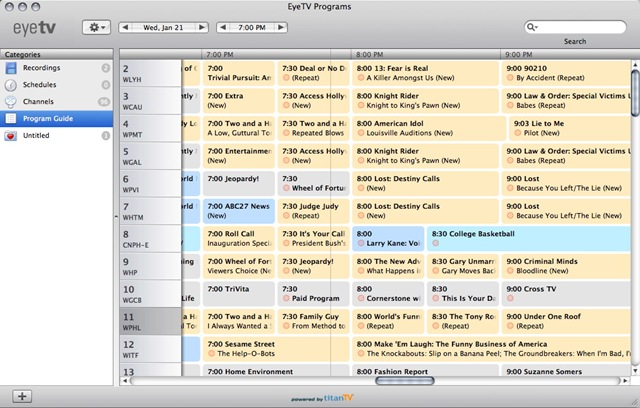Select Recordings in Categories sidebar
This screenshot has width=640, height=408.
pos(57,68)
